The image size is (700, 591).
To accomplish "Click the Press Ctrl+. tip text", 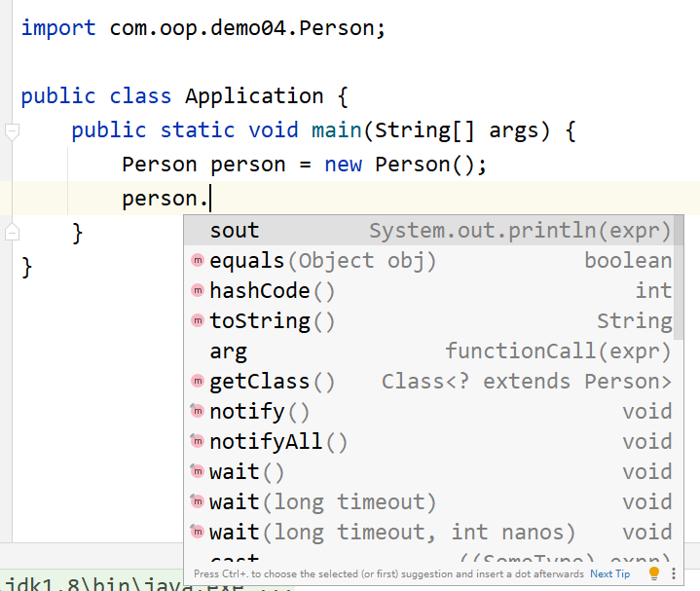I will (x=388, y=573).
